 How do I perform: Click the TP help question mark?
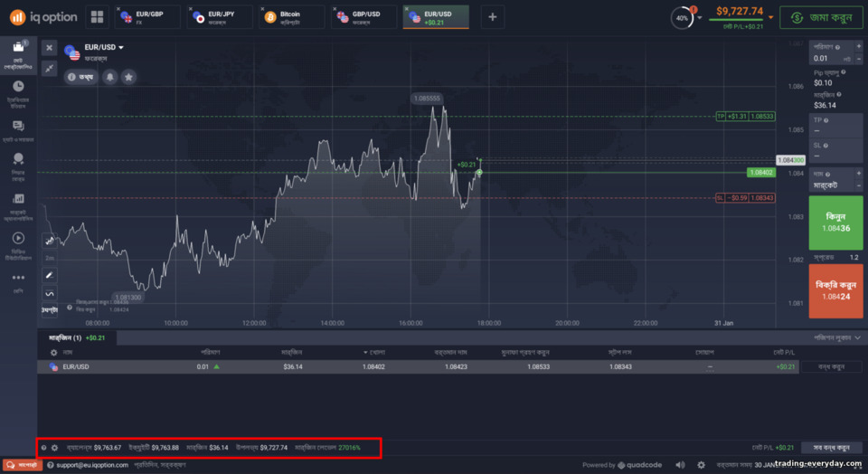click(826, 120)
